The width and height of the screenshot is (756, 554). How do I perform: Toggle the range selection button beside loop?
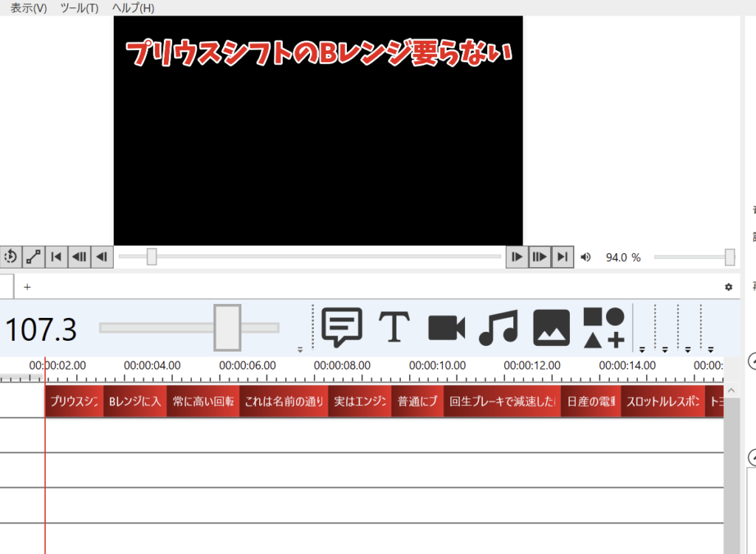pyautogui.click(x=33, y=257)
